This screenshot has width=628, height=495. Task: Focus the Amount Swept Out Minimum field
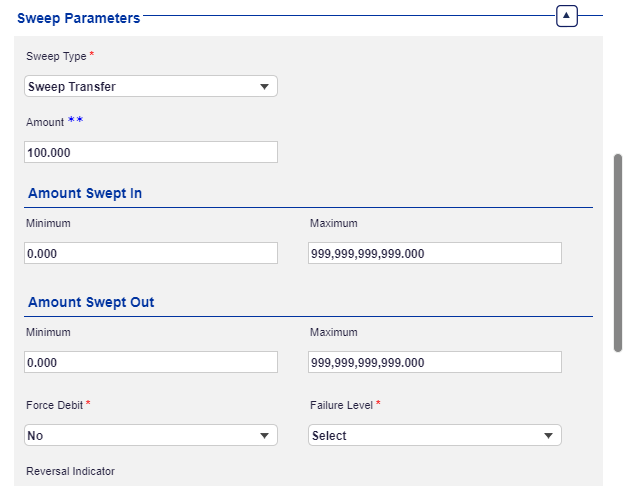[x=150, y=362]
